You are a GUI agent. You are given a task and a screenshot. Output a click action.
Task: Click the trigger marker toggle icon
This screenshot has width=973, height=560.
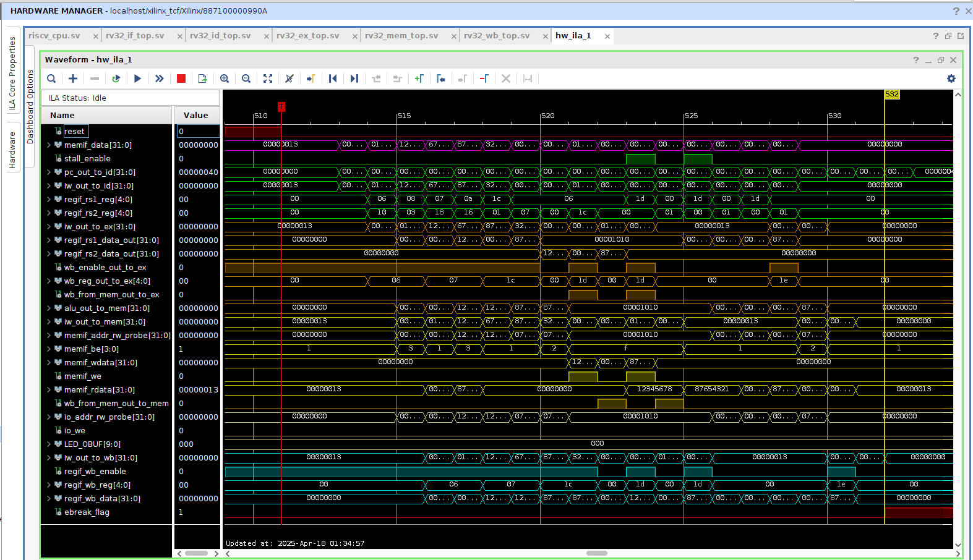click(x=289, y=78)
